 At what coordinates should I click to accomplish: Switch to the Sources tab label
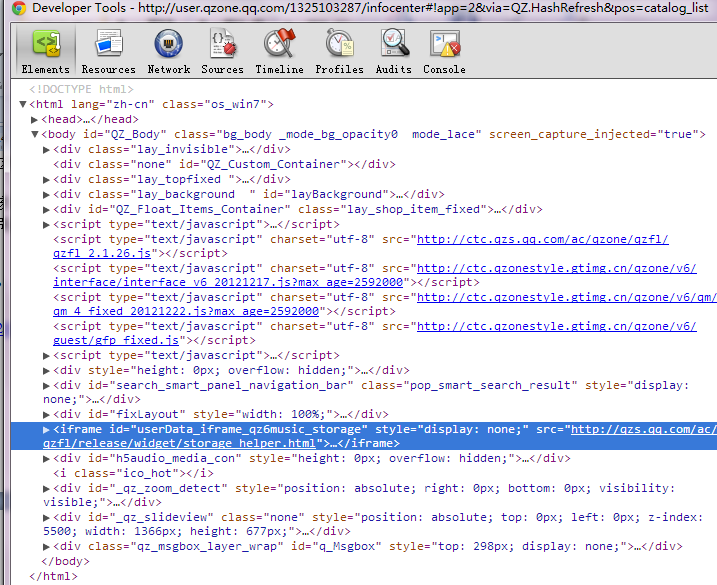pyautogui.click(x=222, y=70)
